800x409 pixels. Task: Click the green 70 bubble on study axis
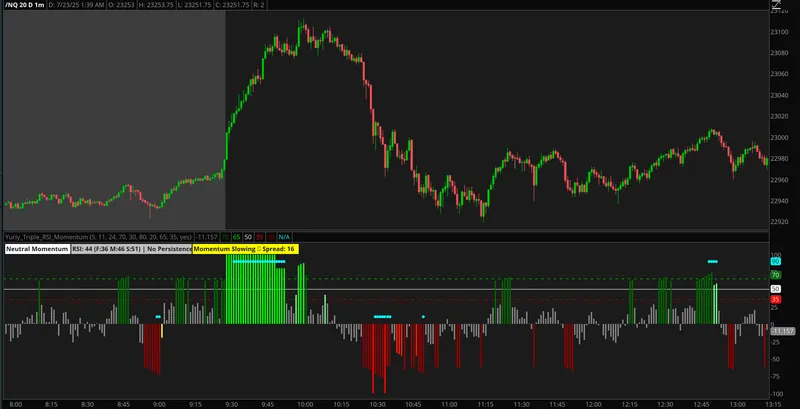pos(776,275)
